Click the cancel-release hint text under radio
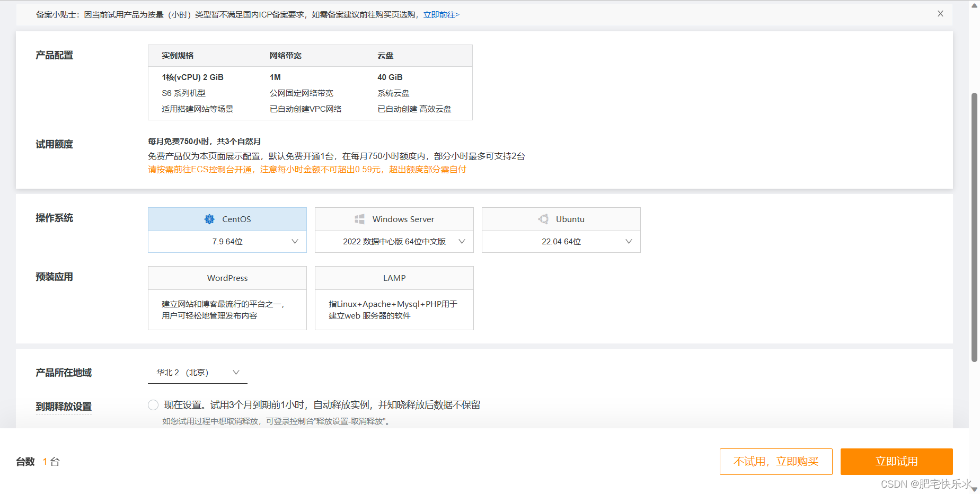 point(277,421)
